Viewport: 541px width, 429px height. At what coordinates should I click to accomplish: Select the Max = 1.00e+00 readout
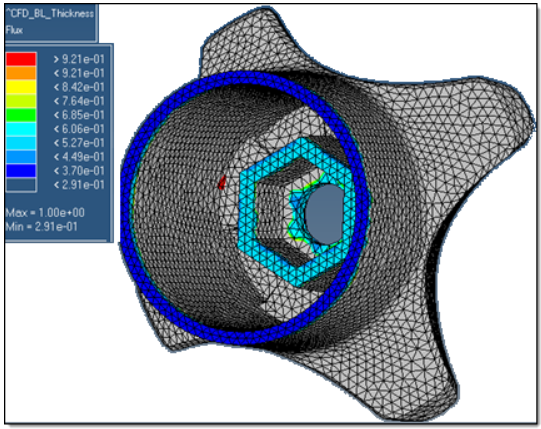[x=45, y=213]
